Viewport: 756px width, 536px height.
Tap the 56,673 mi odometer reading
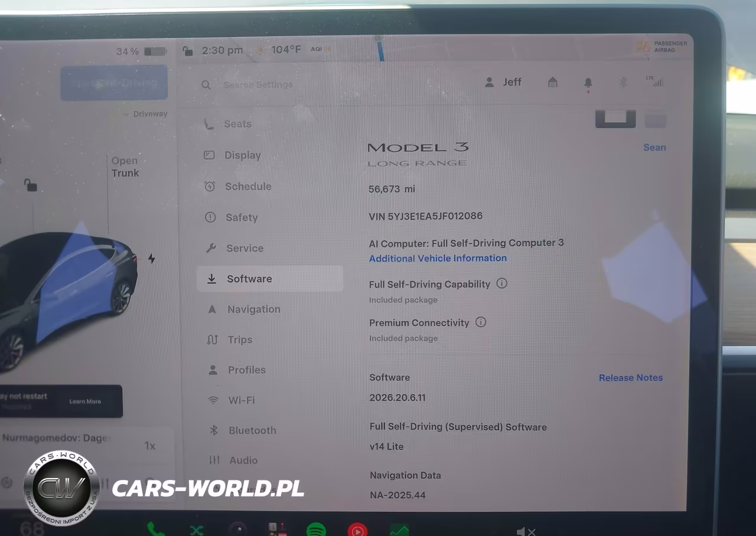tap(392, 189)
